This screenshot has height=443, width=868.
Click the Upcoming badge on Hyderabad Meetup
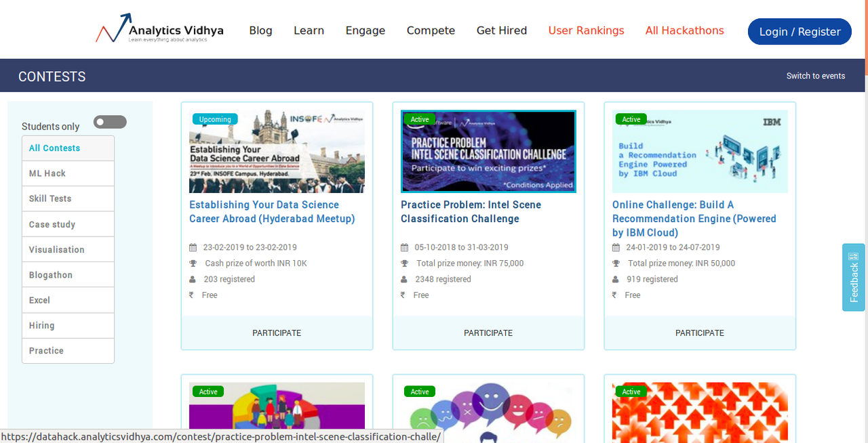215,119
